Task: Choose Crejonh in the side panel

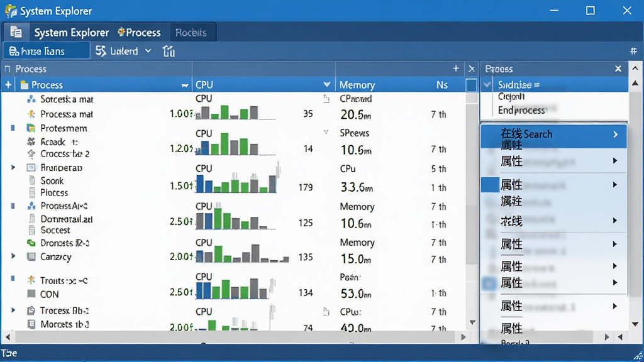Action: (511, 96)
